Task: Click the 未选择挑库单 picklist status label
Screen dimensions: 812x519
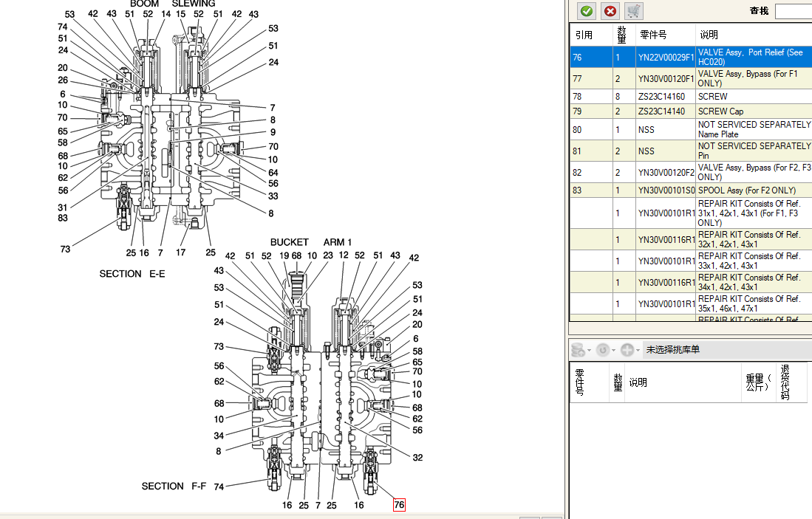Action: pos(672,349)
